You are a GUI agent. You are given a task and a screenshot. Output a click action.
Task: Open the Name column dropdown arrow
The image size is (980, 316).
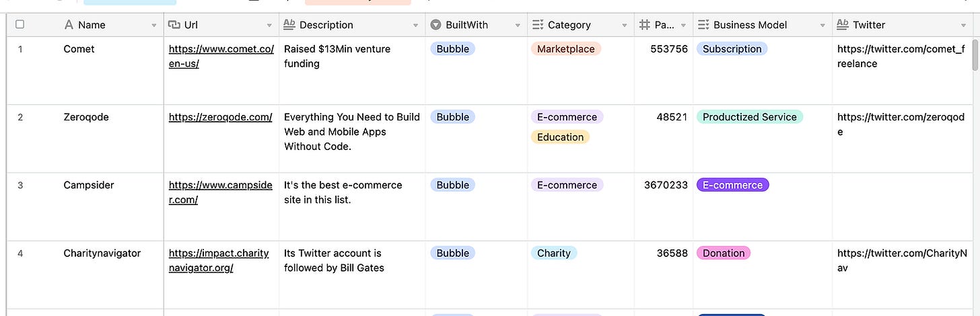coord(154,26)
